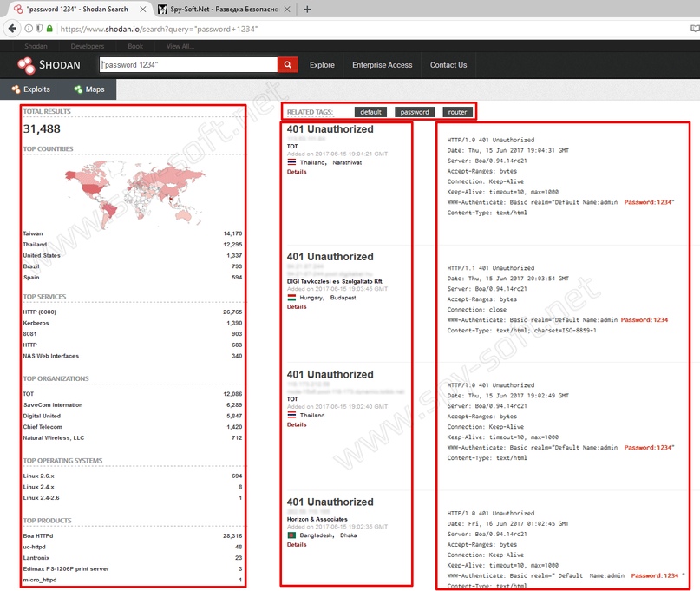Open the Contact Us page
This screenshot has height=591, width=700.
click(x=448, y=65)
